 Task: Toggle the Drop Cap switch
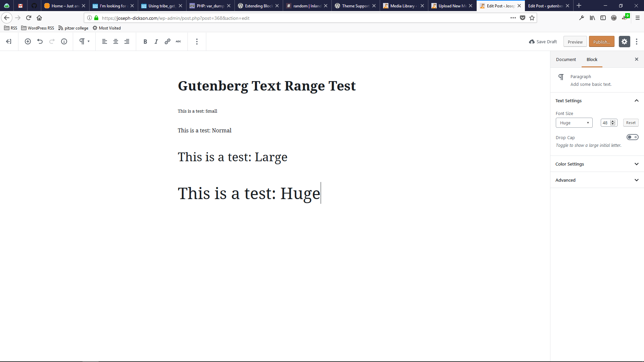click(x=632, y=137)
